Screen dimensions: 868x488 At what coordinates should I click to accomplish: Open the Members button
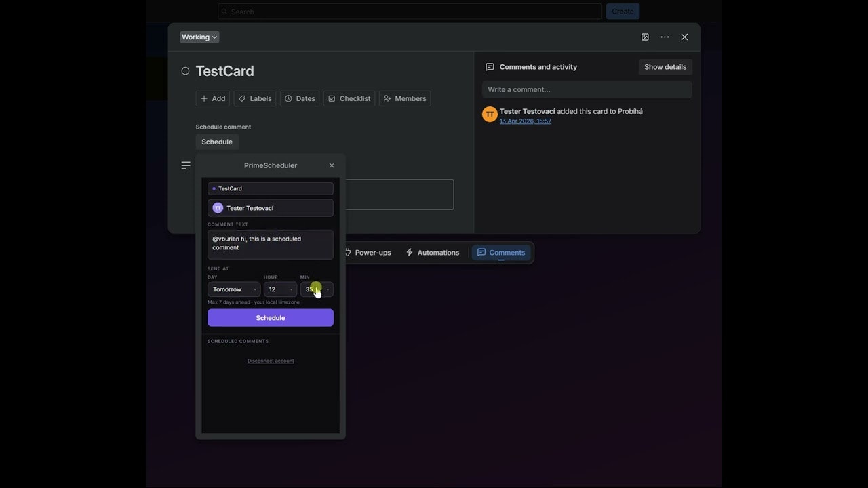click(x=405, y=98)
